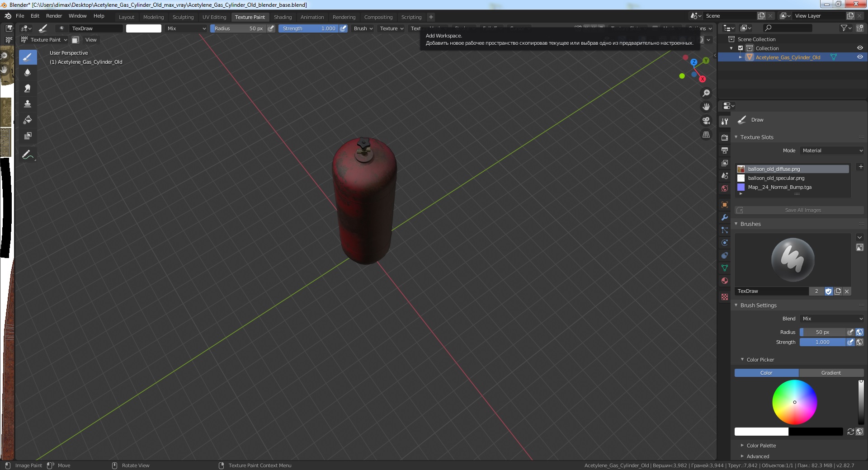This screenshot has height=470, width=868.
Task: Open the Particles properties tab
Action: click(725, 230)
